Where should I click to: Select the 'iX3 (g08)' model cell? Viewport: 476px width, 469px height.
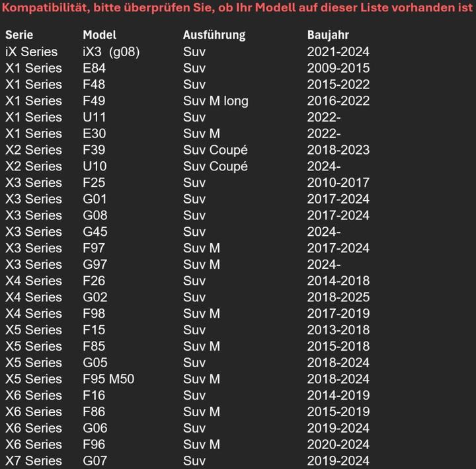[x=111, y=52]
